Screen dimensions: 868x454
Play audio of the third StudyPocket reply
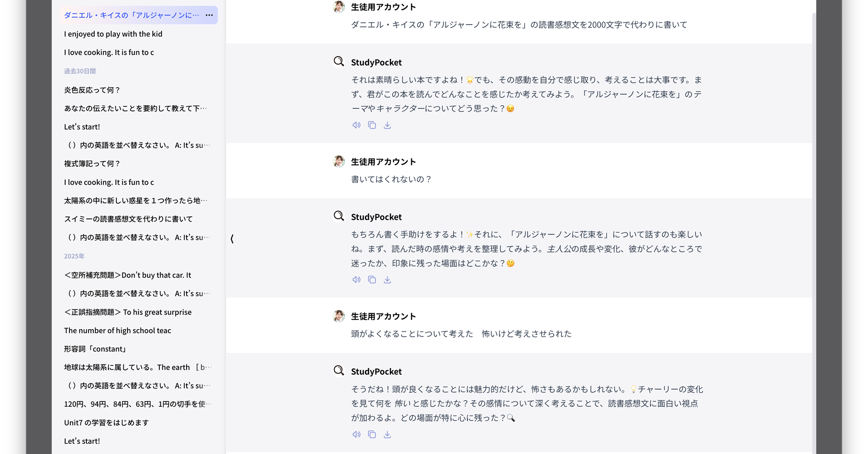tap(356, 434)
